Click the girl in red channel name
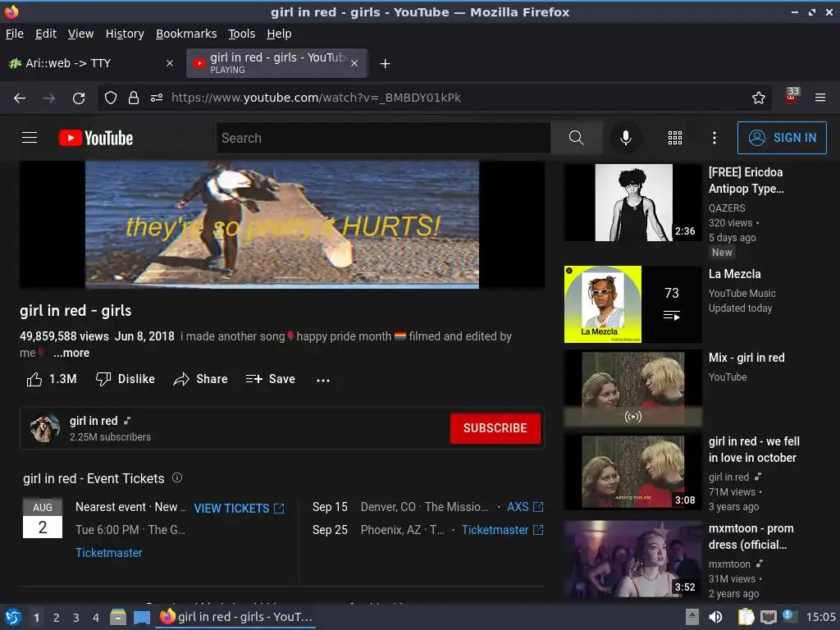The width and height of the screenshot is (840, 630). coord(94,421)
